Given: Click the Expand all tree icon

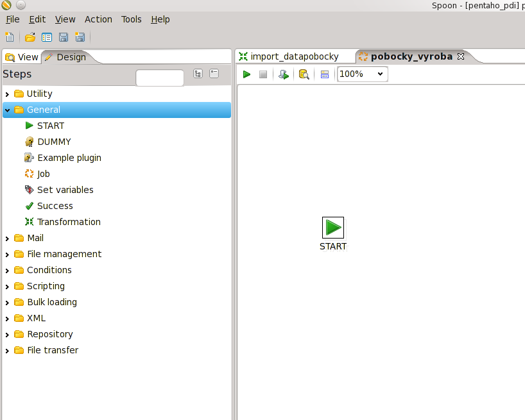Looking at the screenshot, I should 198,74.
